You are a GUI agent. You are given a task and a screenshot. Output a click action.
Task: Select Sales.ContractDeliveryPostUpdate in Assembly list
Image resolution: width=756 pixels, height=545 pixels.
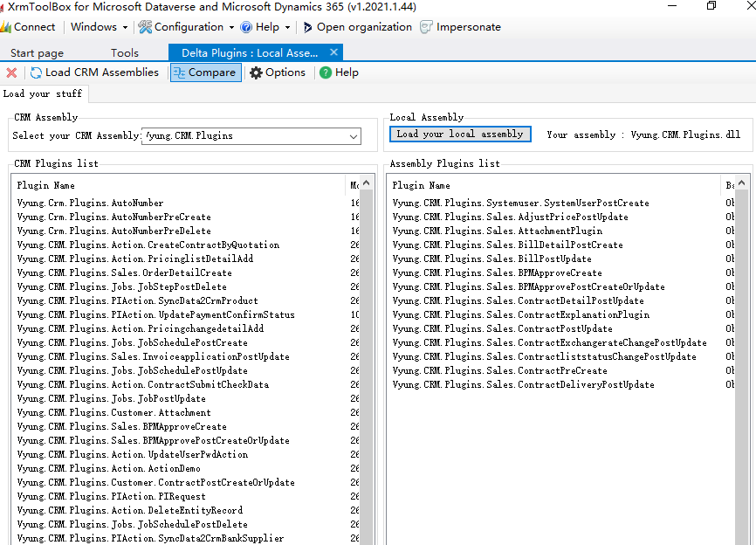click(x=561, y=385)
